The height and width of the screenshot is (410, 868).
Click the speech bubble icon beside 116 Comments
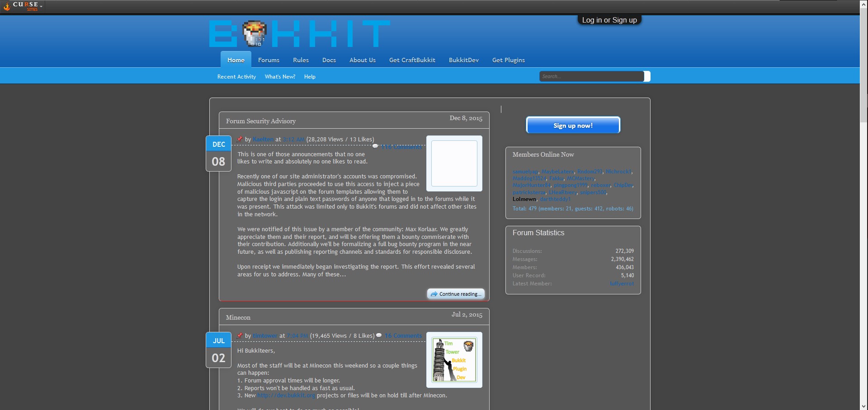tap(375, 146)
